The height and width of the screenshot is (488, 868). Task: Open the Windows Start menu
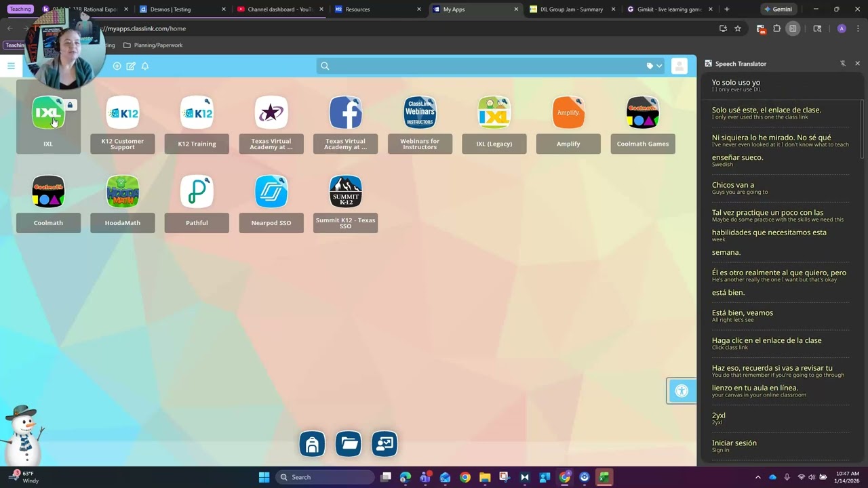(264, 477)
